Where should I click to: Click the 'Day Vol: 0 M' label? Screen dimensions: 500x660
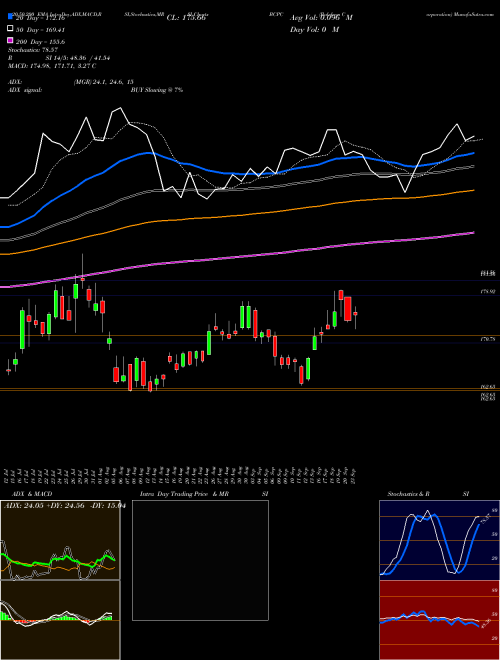click(314, 29)
